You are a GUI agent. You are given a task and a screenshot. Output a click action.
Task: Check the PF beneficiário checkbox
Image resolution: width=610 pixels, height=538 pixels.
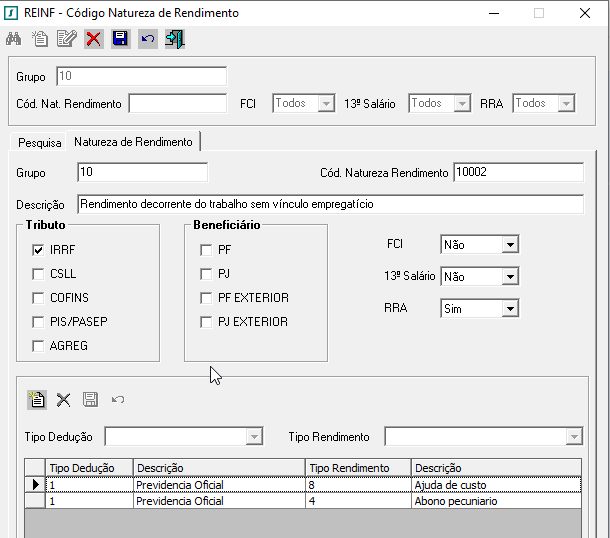pos(206,250)
